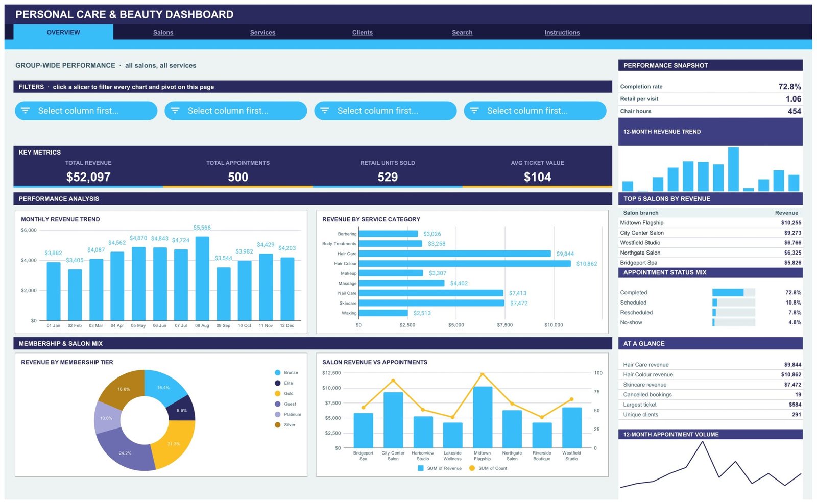Open the first Select column first slicer

pos(86,111)
